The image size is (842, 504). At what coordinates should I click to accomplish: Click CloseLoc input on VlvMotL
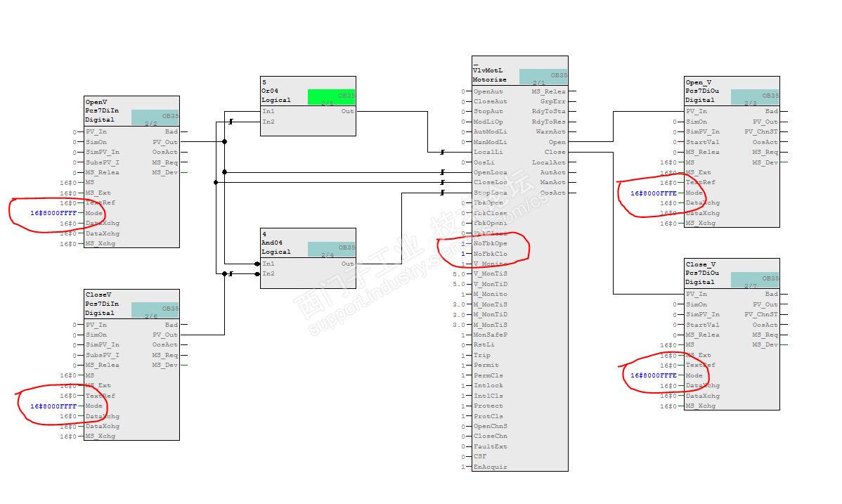click(491, 182)
